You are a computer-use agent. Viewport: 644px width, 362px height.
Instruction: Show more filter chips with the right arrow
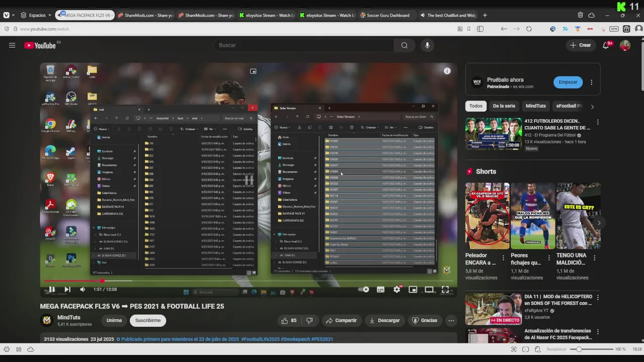point(592,107)
